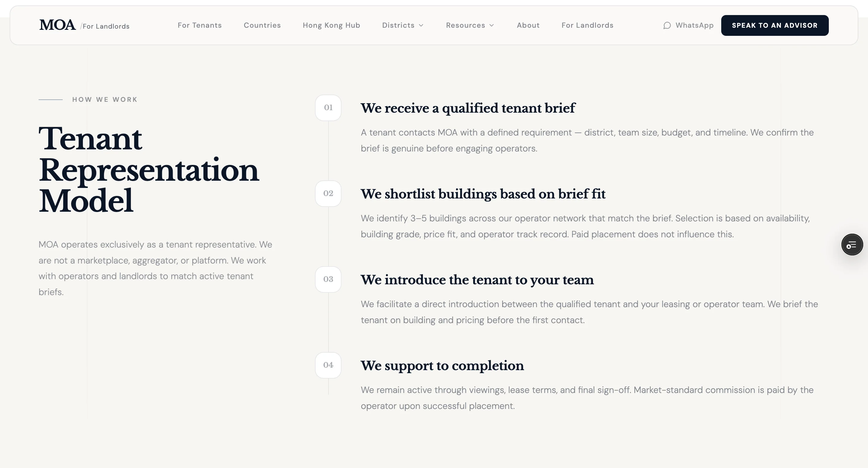Click the chevron arrow next to Districts
The width and height of the screenshot is (868, 468).
(422, 25)
